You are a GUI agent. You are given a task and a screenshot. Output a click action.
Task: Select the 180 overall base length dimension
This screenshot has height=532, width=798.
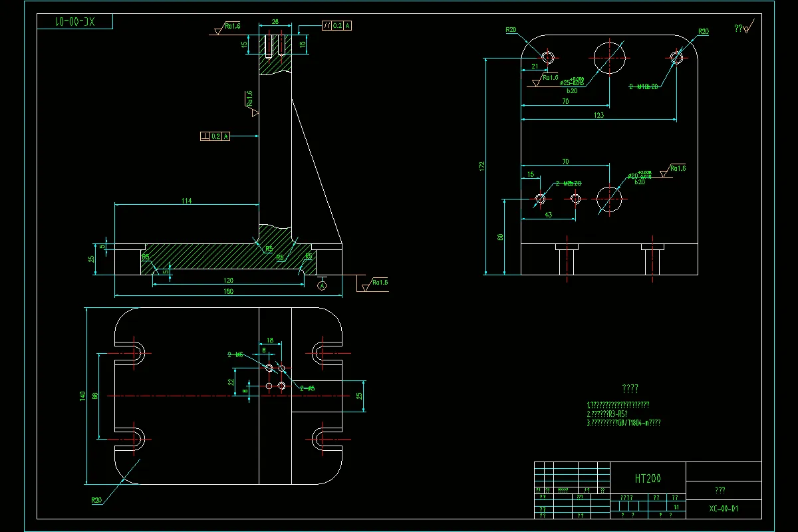coord(228,291)
